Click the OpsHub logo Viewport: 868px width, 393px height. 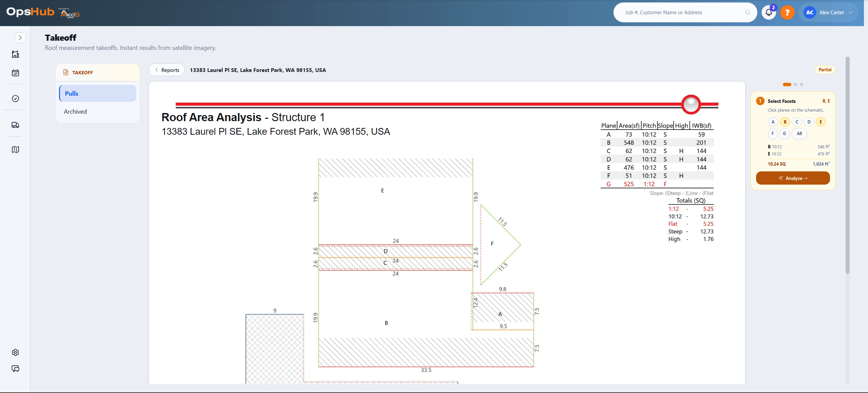pos(31,12)
